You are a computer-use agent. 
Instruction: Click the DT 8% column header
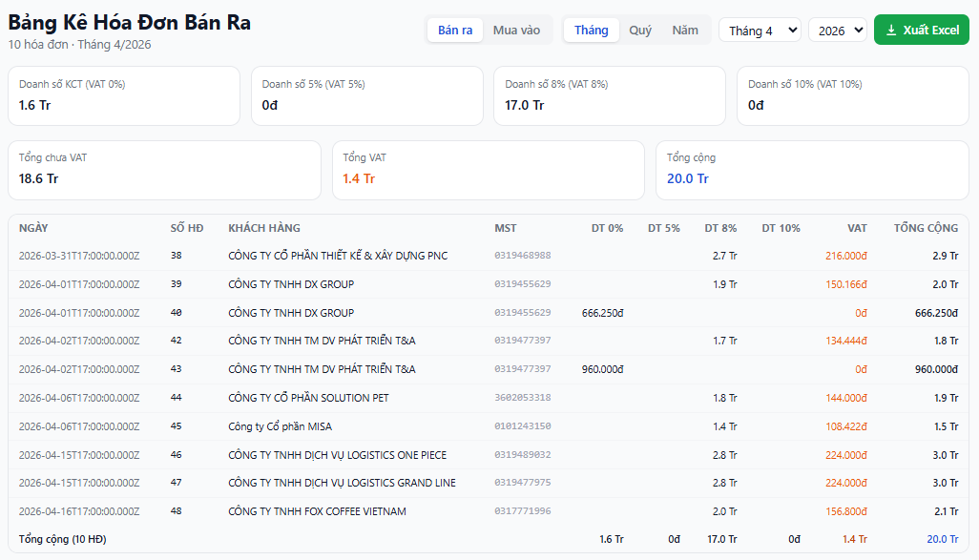720,228
